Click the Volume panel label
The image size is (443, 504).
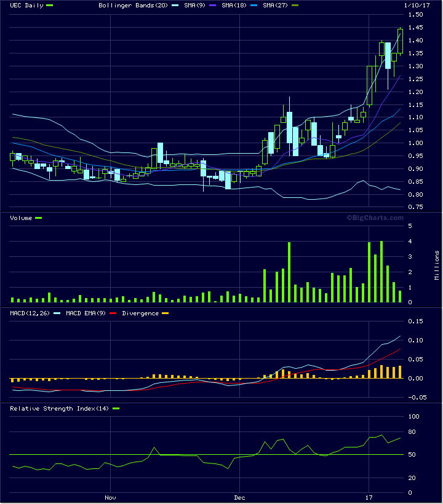(x=21, y=218)
